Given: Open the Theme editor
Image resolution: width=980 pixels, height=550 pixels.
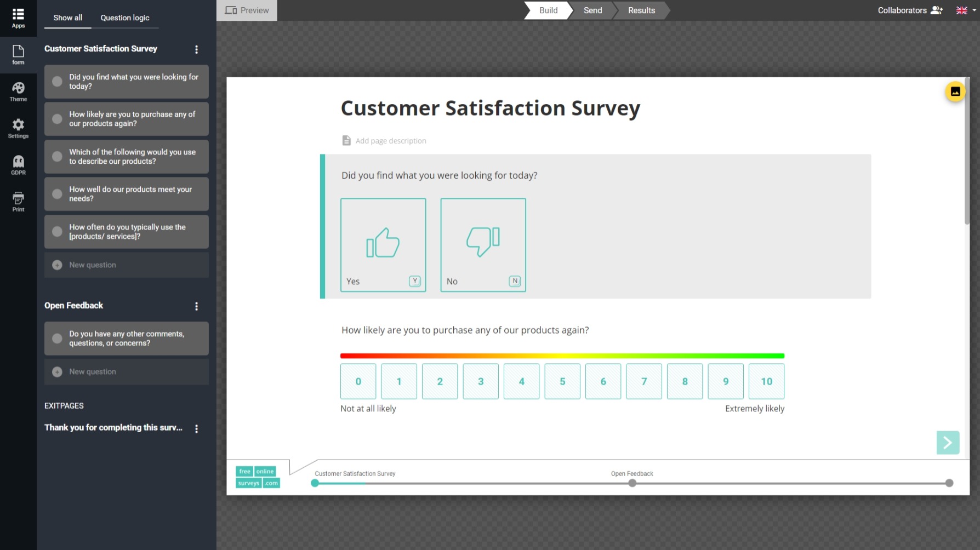Looking at the screenshot, I should 18,91.
